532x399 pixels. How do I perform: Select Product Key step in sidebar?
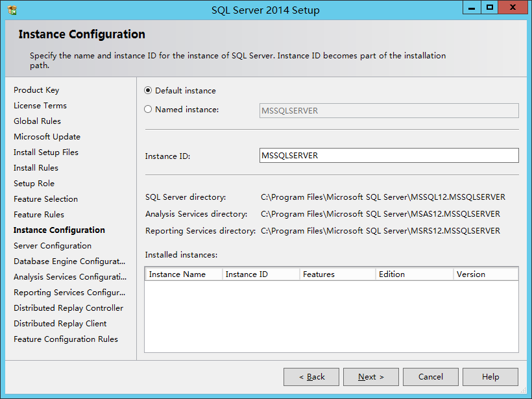(36, 90)
